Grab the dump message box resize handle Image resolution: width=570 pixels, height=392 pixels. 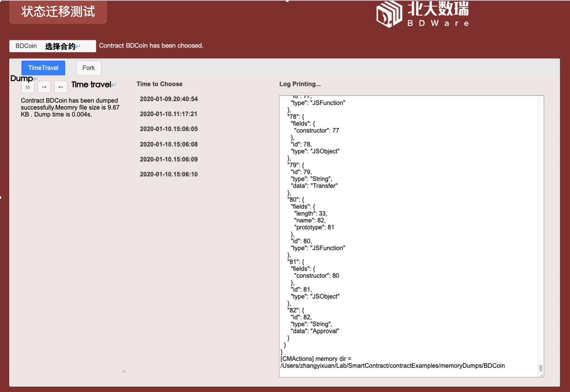tap(124, 371)
